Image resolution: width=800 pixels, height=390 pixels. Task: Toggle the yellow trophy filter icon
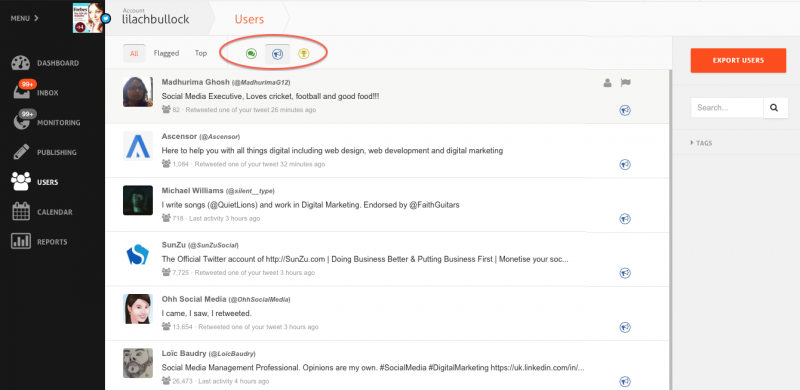(304, 54)
